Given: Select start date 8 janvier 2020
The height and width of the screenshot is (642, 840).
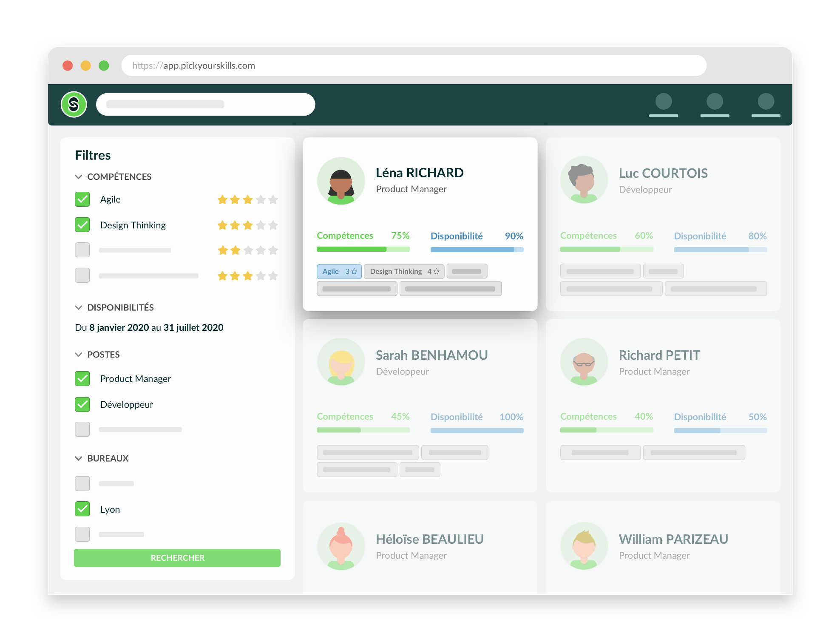Looking at the screenshot, I should [x=119, y=327].
